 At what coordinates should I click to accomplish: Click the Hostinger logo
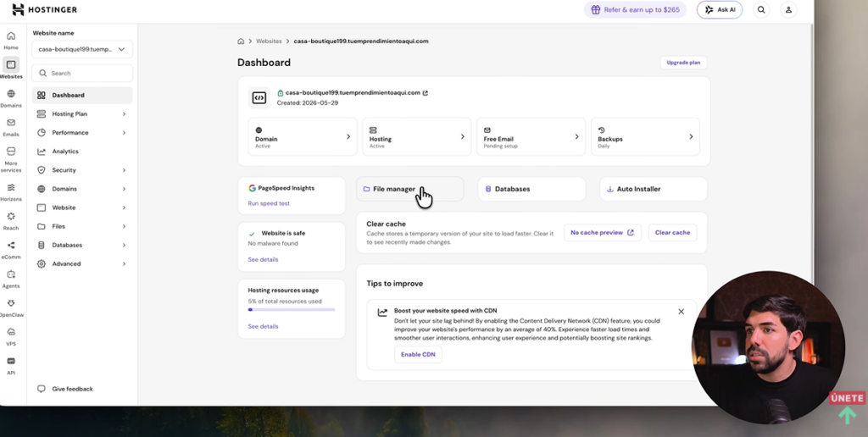point(44,9)
